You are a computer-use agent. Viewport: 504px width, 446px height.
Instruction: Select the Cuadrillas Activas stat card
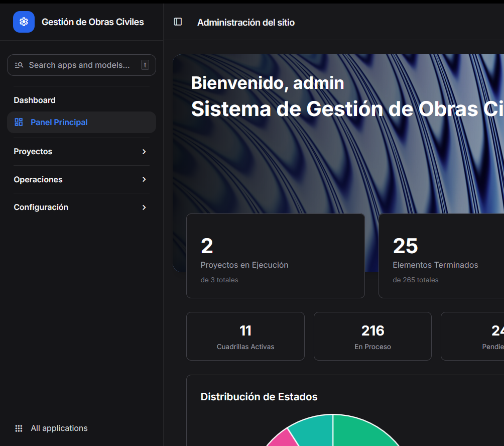245,336
